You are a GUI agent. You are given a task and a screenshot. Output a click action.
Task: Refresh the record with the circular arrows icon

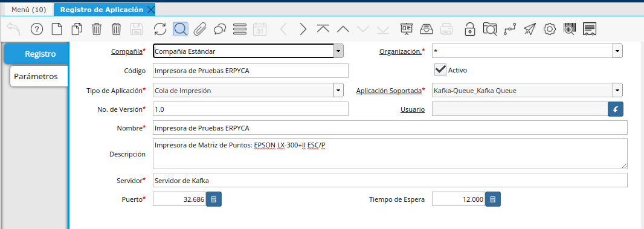point(159,29)
